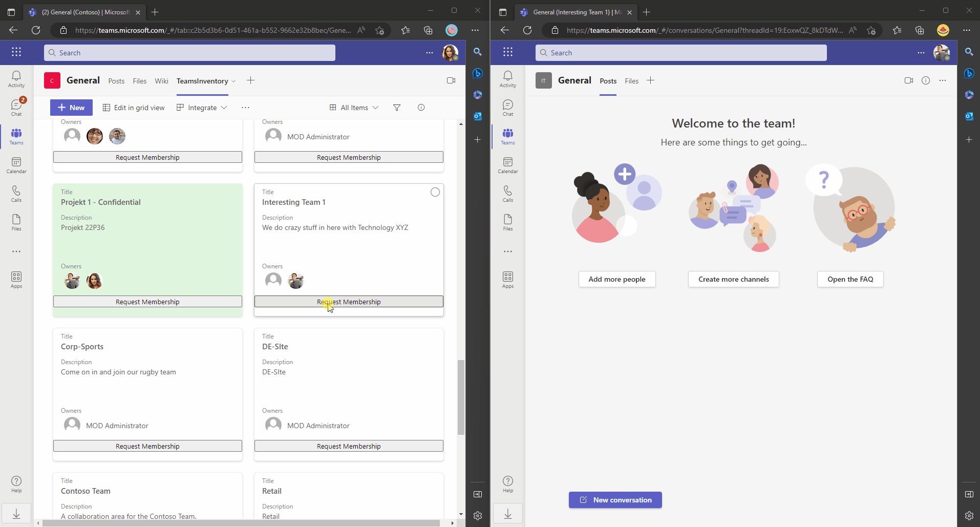Click Search box in right Teams window
Image resolution: width=980 pixels, height=527 pixels.
point(681,53)
